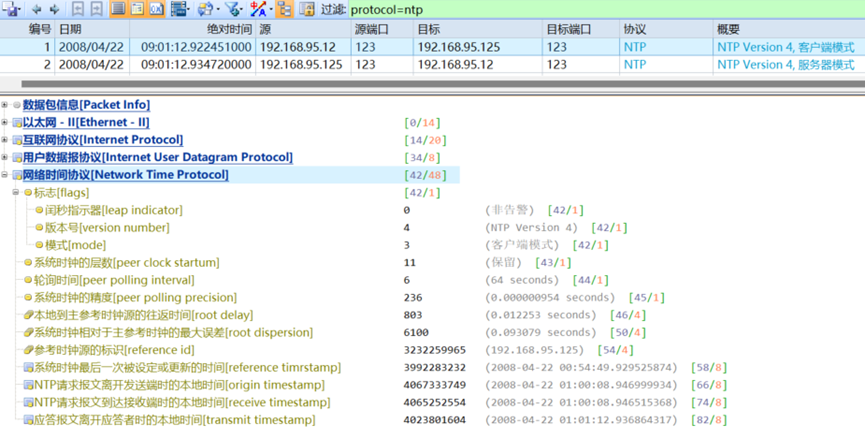
Task: Collapse the Network Time Protocol node
Action: point(6,175)
